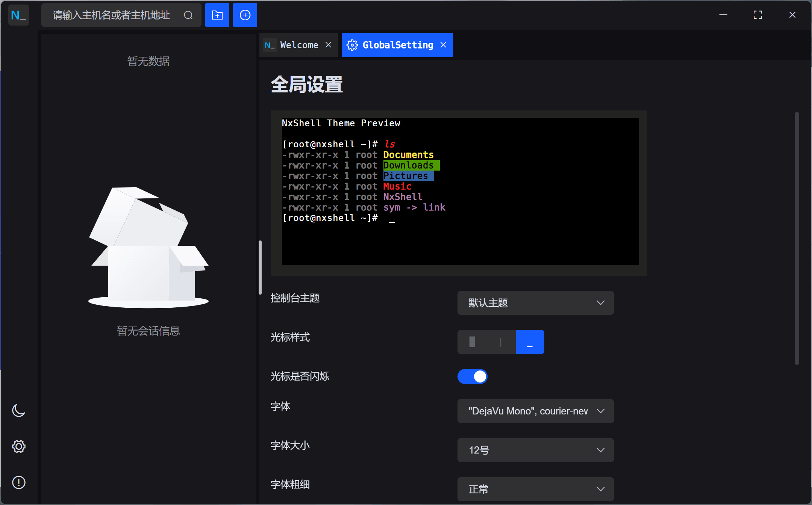This screenshot has height=505, width=812.
Task: Click the GlobalSetting tab gear icon
Action: tap(352, 45)
